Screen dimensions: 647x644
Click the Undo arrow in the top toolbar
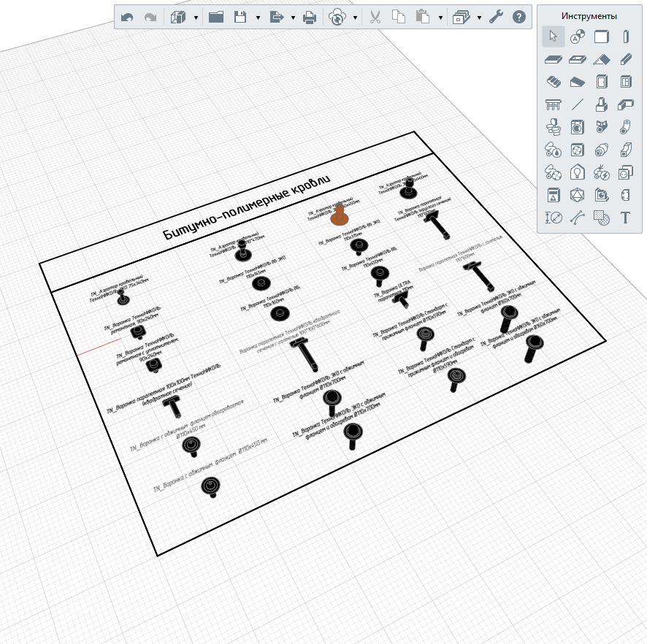(x=127, y=18)
